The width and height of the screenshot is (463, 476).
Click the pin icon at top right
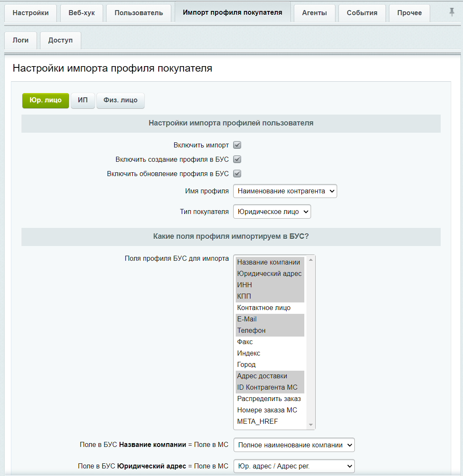pos(452,12)
